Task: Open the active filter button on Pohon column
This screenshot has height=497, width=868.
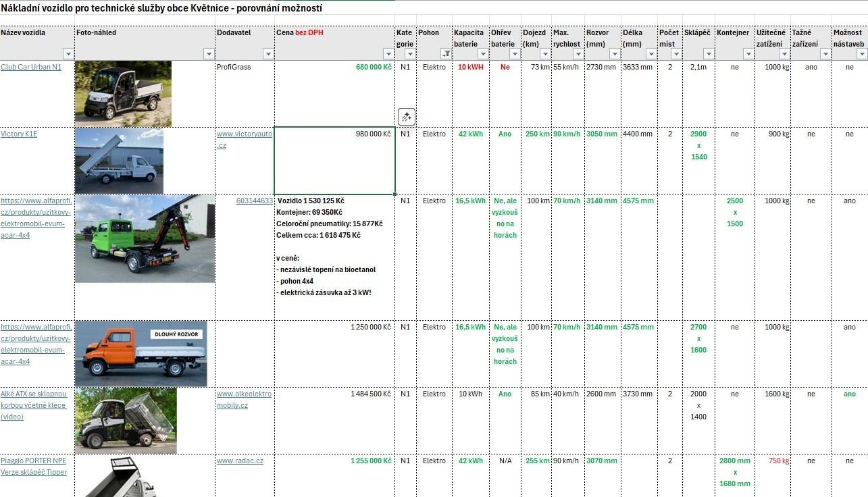Action: tap(445, 54)
